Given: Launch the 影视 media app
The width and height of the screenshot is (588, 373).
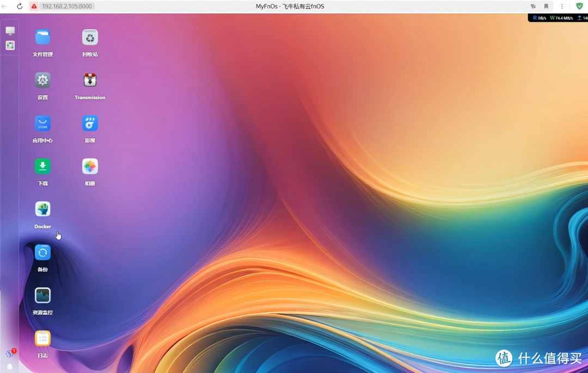Looking at the screenshot, I should click(x=90, y=123).
